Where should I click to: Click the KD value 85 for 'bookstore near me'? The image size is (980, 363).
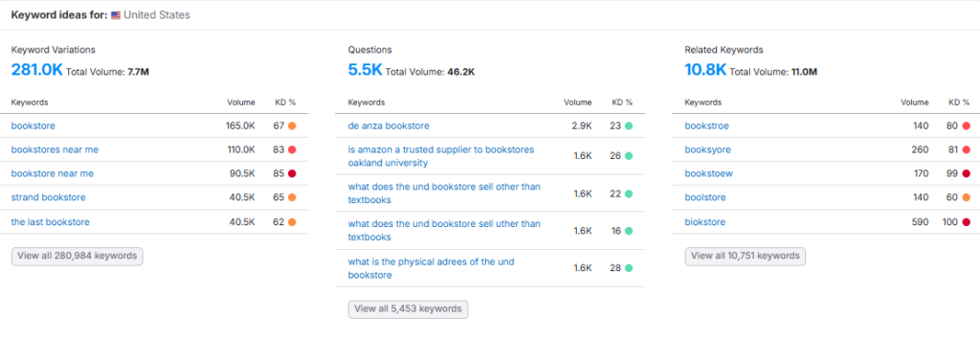(278, 173)
